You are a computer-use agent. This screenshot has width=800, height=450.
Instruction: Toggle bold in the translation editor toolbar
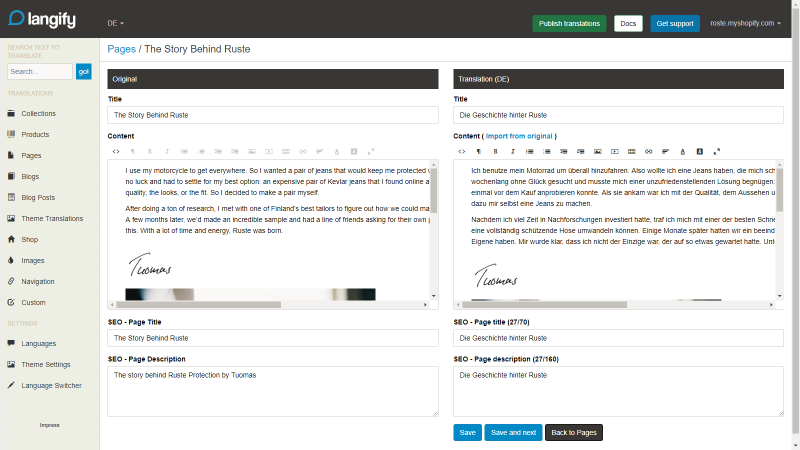[x=495, y=152]
